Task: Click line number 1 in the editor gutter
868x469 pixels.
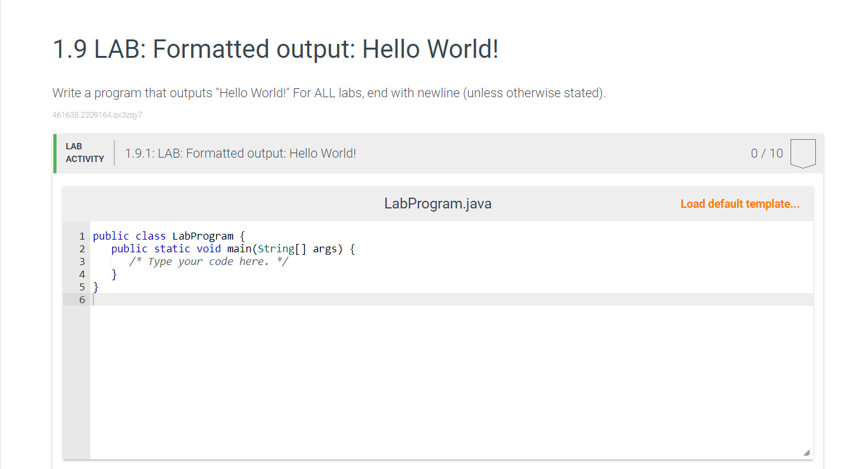Action: coord(82,236)
